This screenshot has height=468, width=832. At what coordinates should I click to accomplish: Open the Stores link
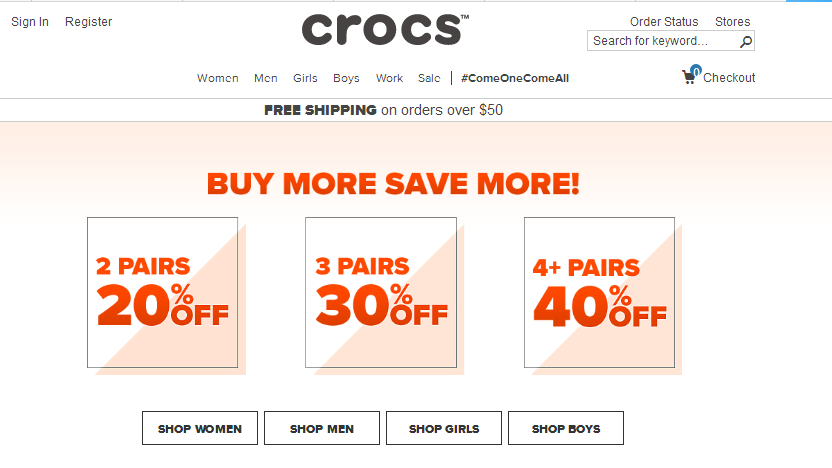click(x=732, y=22)
